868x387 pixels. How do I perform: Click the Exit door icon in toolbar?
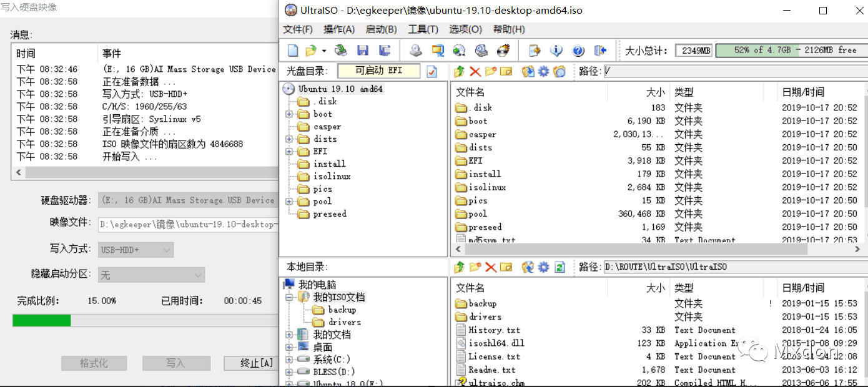click(600, 51)
